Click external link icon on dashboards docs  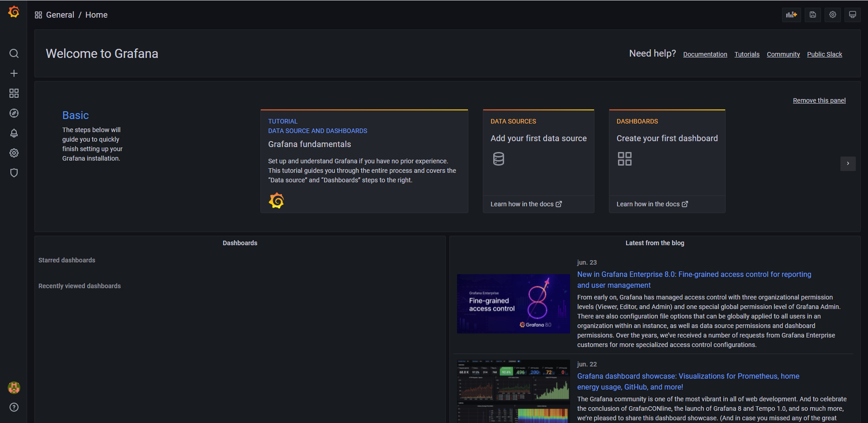(685, 204)
